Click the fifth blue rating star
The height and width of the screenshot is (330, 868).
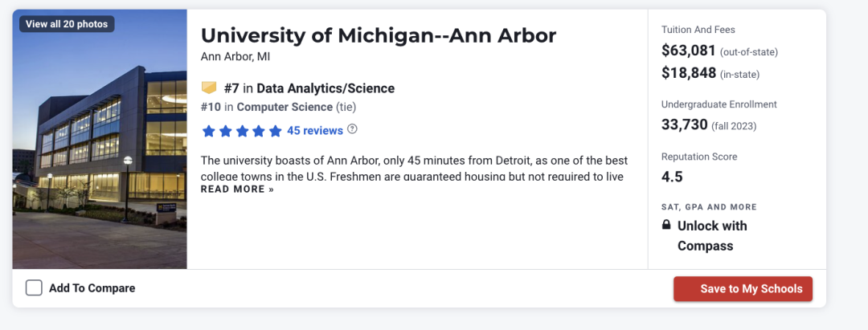click(x=275, y=131)
